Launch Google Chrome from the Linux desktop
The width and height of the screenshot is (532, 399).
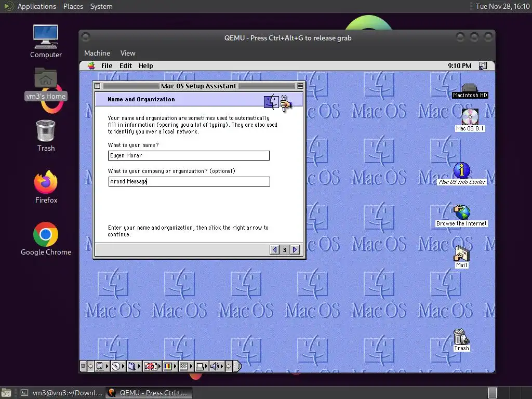(46, 239)
